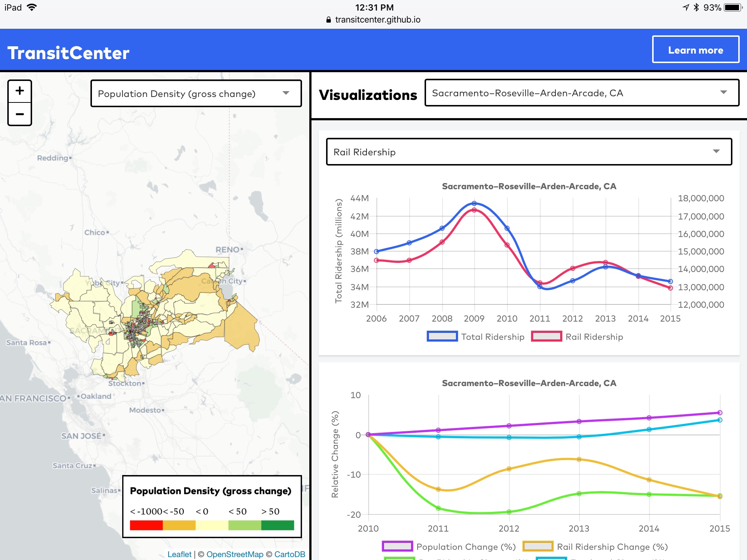Click the red < -1000 legend color swatch
The image size is (747, 560).
(x=146, y=525)
